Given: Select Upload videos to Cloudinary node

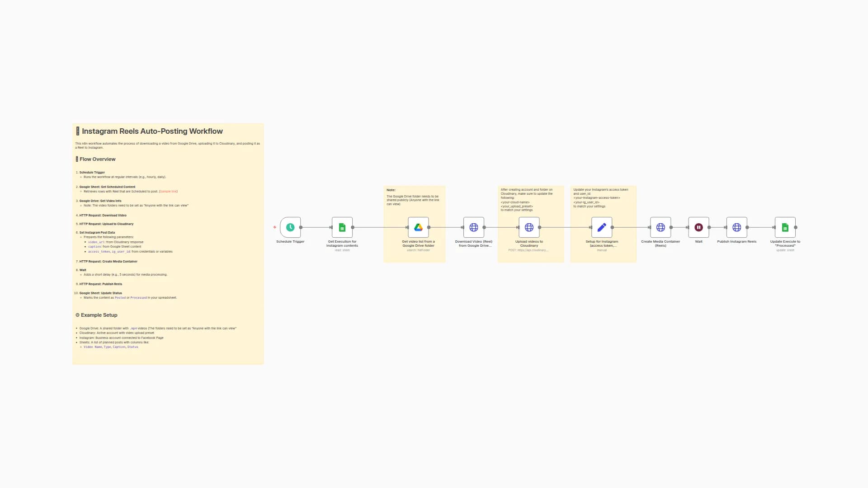Looking at the screenshot, I should [x=529, y=227].
